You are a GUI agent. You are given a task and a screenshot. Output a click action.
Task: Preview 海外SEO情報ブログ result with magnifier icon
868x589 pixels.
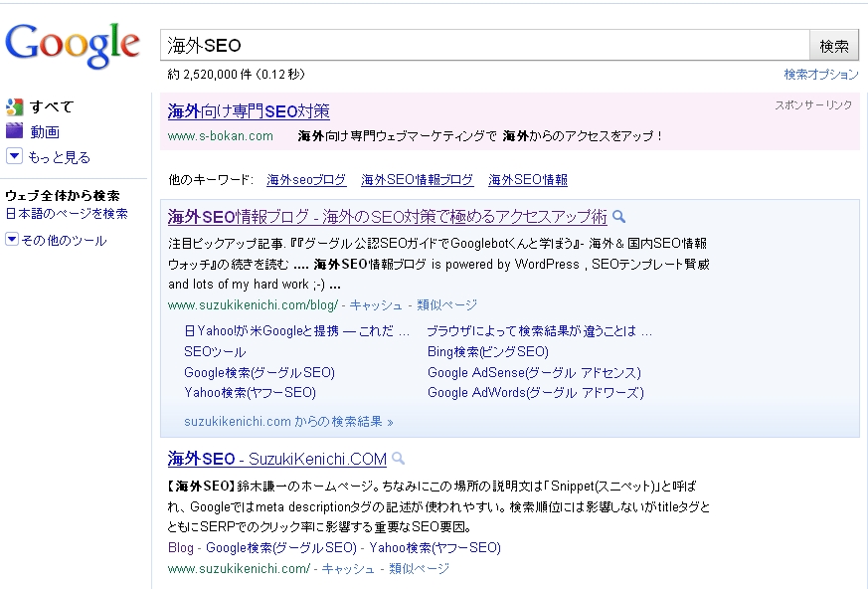point(618,217)
